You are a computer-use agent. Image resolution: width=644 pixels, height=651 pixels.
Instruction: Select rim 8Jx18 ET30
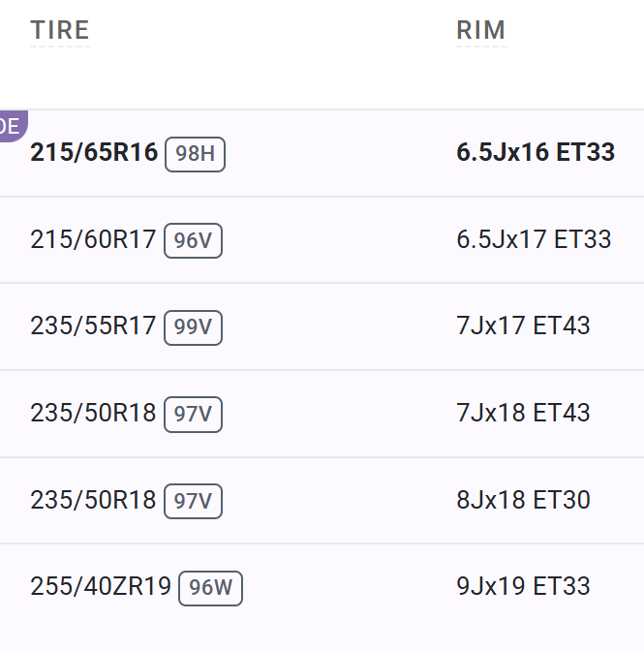(523, 501)
